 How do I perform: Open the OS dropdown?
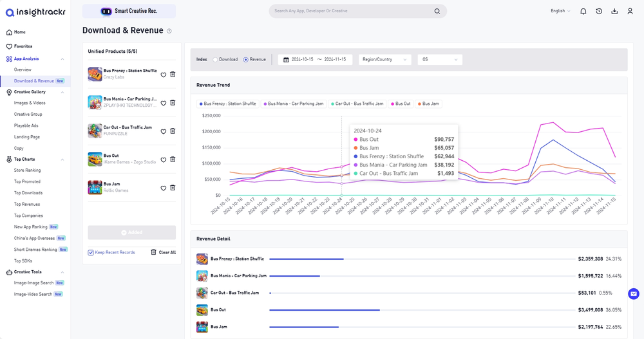point(440,60)
